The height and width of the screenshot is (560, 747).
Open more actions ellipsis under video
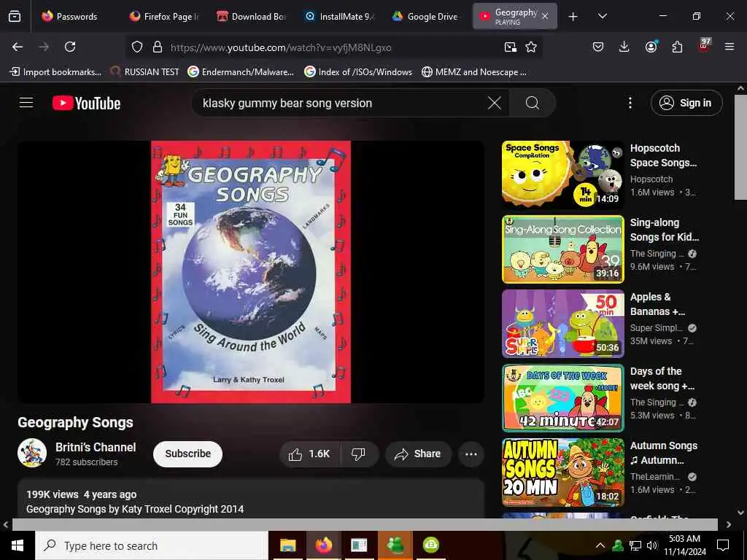point(471,454)
